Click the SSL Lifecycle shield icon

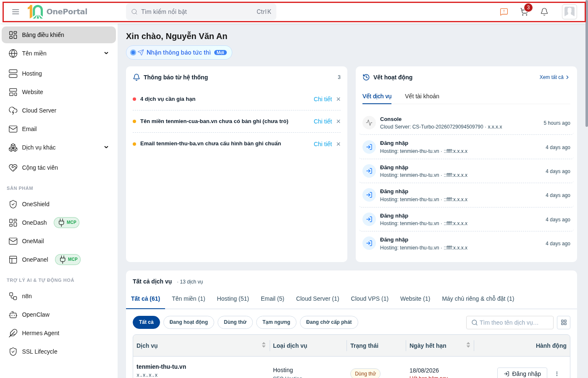coord(13,352)
